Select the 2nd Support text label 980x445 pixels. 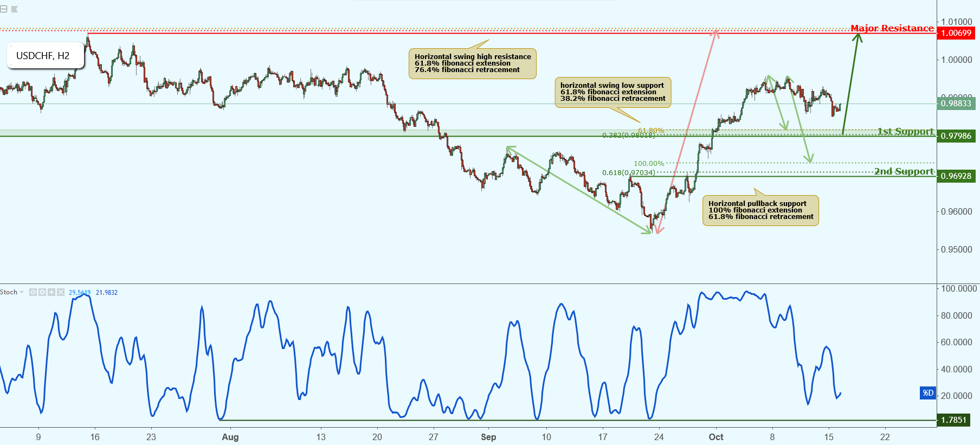point(904,171)
